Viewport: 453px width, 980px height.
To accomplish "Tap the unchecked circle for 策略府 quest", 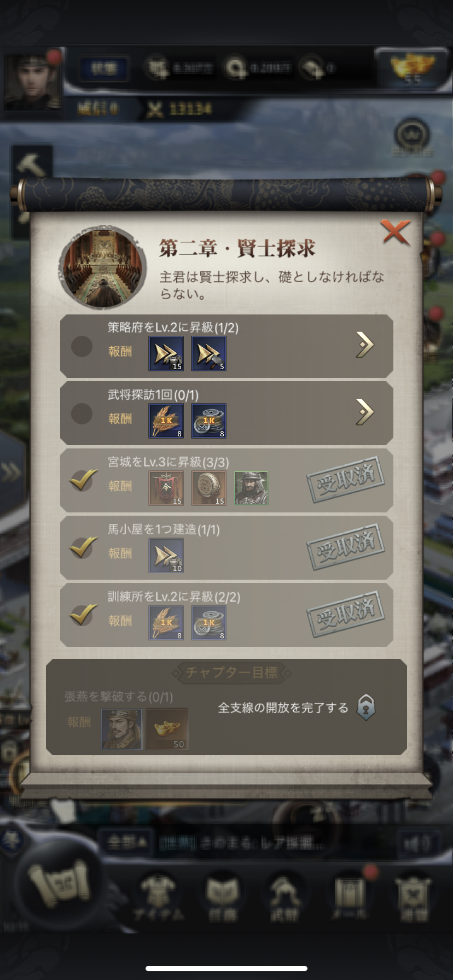I will click(x=82, y=346).
